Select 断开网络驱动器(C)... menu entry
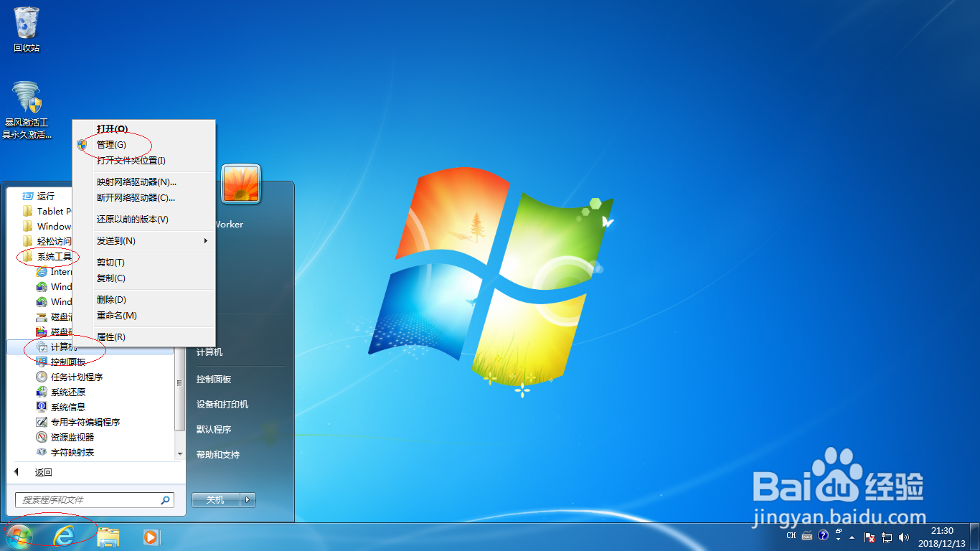Viewport: 980px width, 551px height. tap(144, 197)
